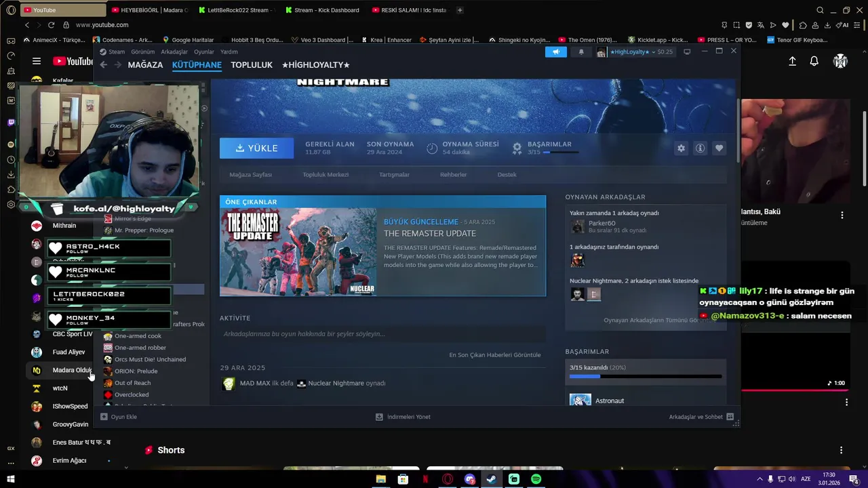Image resolution: width=868 pixels, height=488 pixels.
Task: Open İndirmeleri Yönet
Action: click(403, 417)
